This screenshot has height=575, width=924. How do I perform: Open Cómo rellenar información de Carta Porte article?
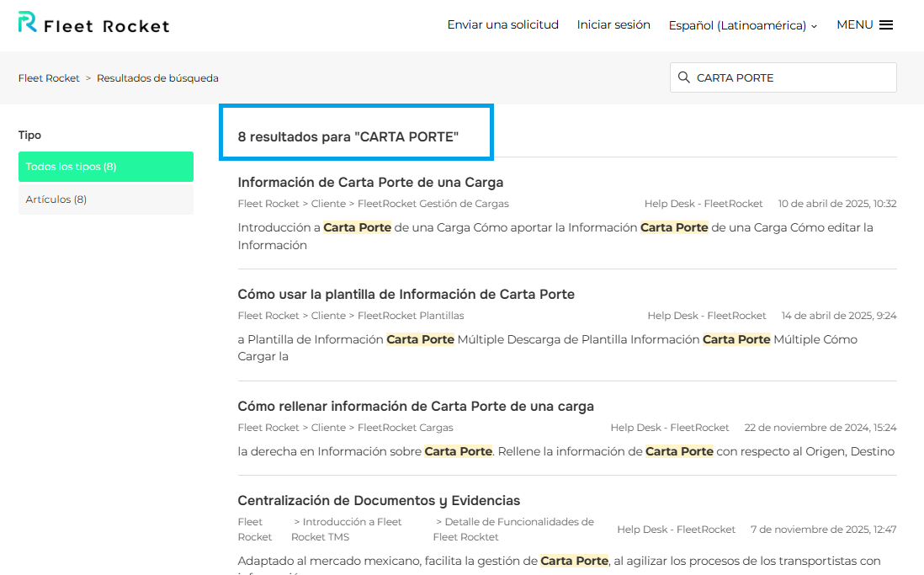tap(416, 407)
